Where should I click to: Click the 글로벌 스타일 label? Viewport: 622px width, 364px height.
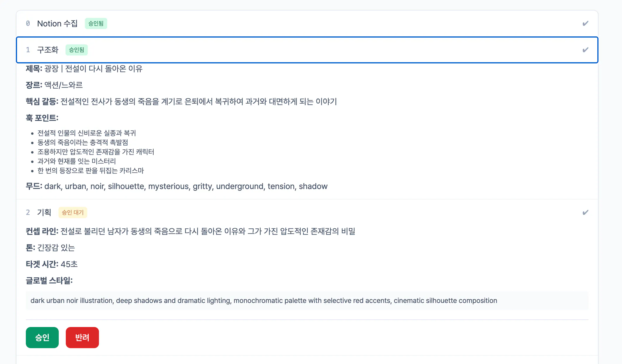pos(49,281)
